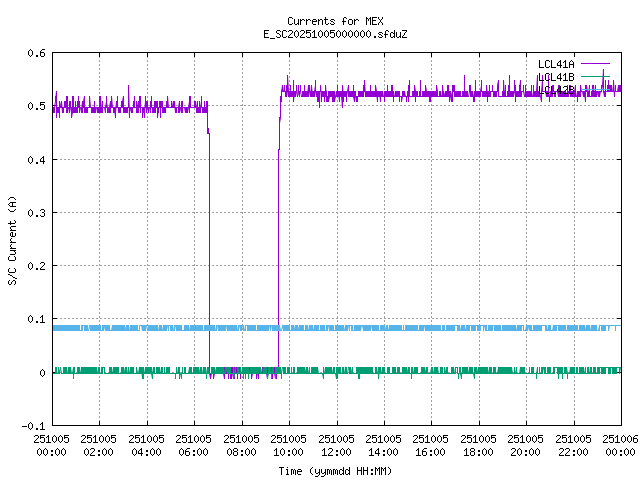Click the -0.1 y-axis tick label
Image resolution: width=640 pixels, height=480 pixels.
[x=33, y=426]
